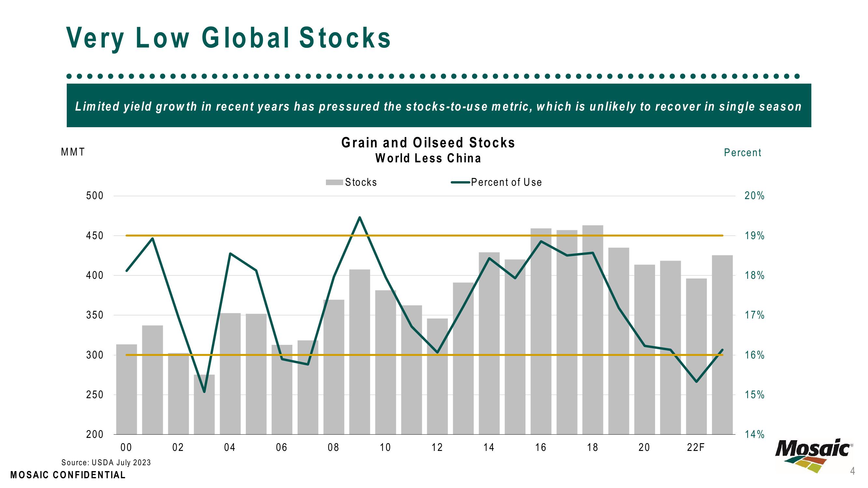Click the 'Percent' axis unit label
The image size is (868, 488).
pos(742,153)
